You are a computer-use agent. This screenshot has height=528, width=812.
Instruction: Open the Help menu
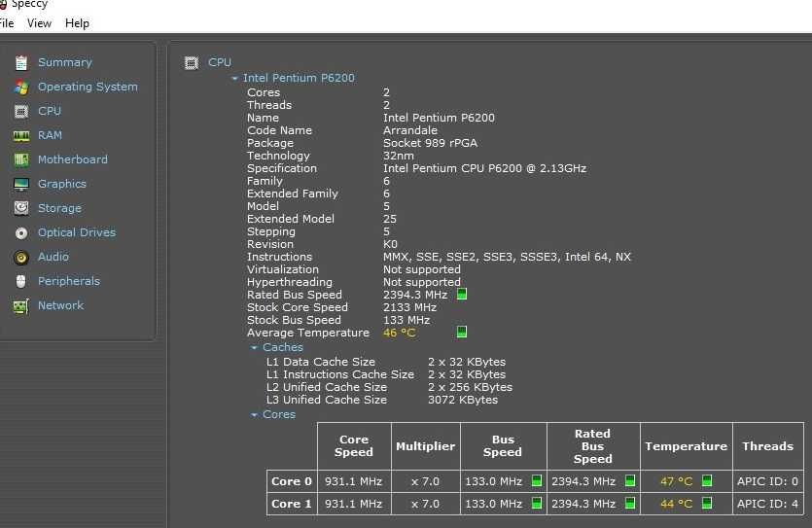point(77,23)
